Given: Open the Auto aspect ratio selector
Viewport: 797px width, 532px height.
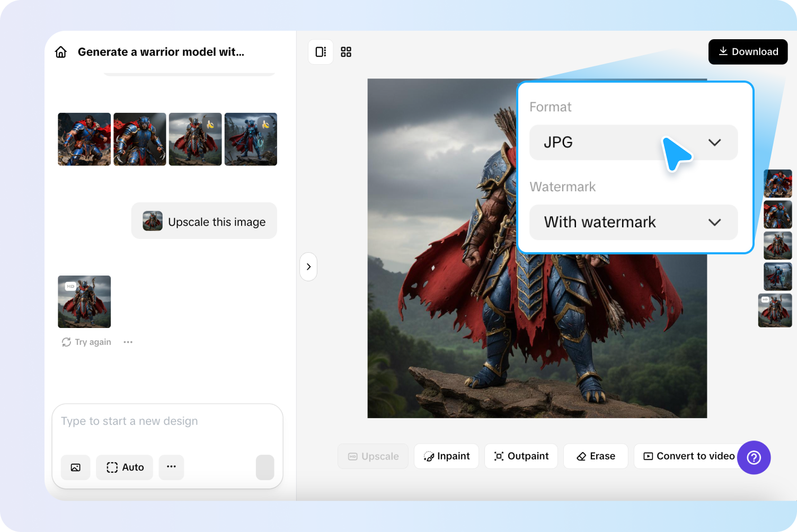Looking at the screenshot, I should (125, 467).
